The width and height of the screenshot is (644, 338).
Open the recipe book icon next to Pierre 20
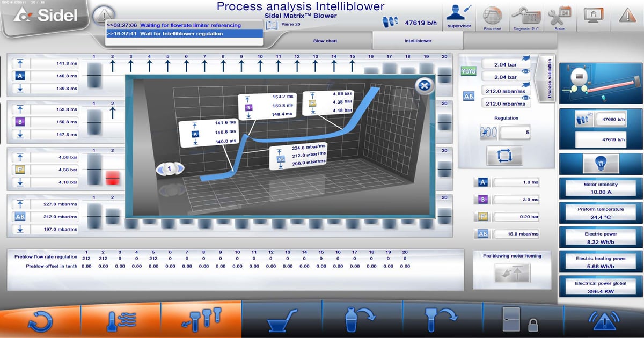[x=272, y=24]
